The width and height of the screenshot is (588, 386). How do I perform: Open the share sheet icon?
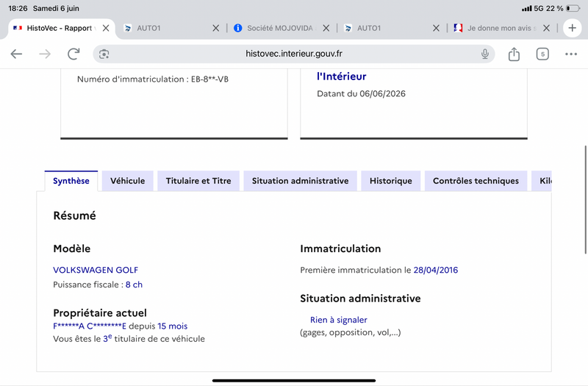pos(514,54)
